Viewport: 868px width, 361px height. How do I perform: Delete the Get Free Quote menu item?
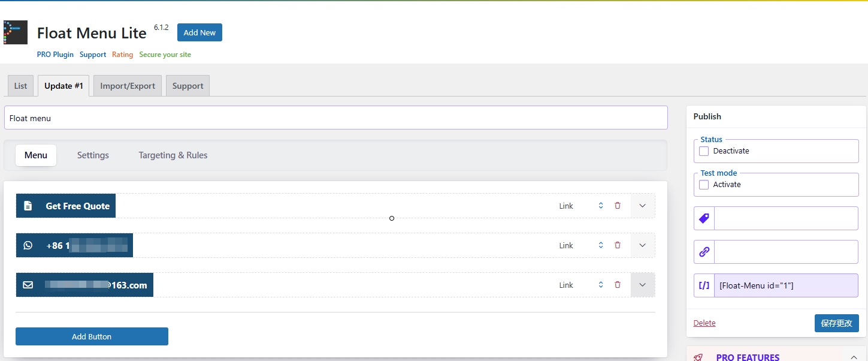click(618, 206)
